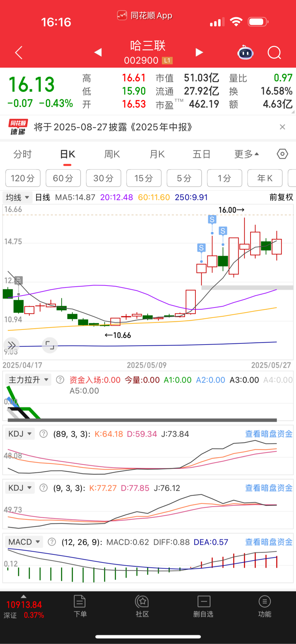Open help icon for MACD

pos(52,542)
